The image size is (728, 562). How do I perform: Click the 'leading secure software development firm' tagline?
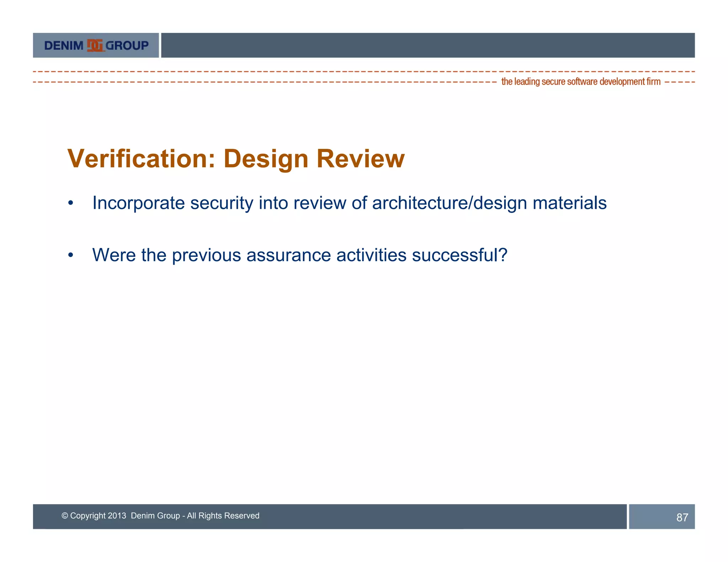[x=580, y=82]
